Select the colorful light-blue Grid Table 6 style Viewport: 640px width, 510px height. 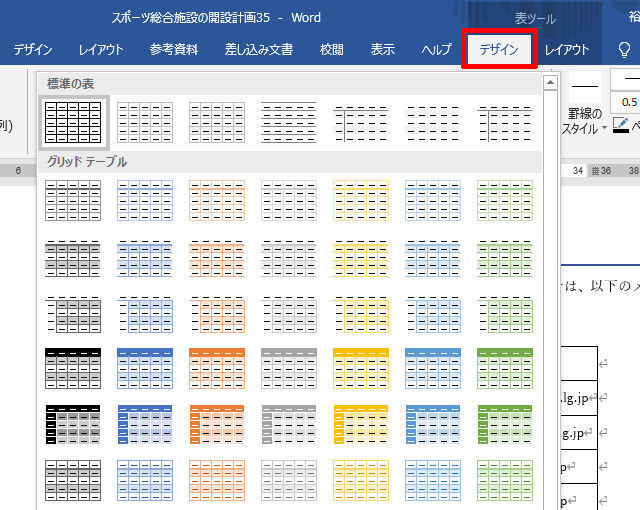click(433, 480)
